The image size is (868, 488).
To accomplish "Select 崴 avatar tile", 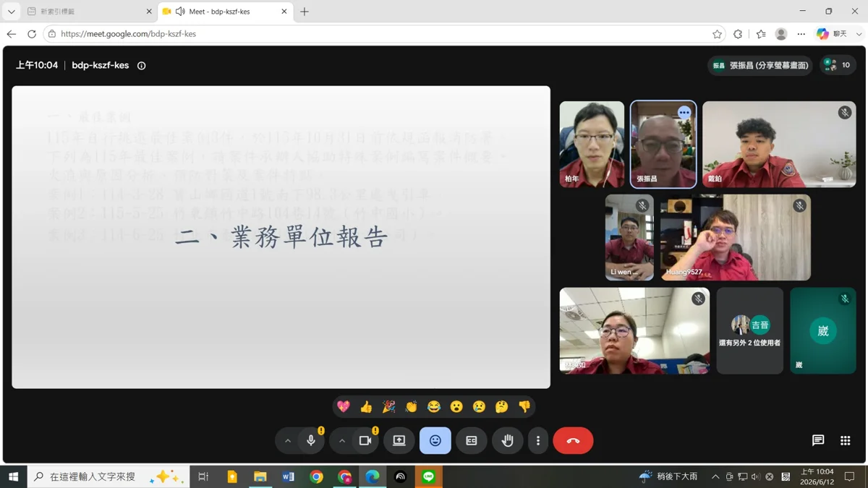I will click(x=823, y=330).
